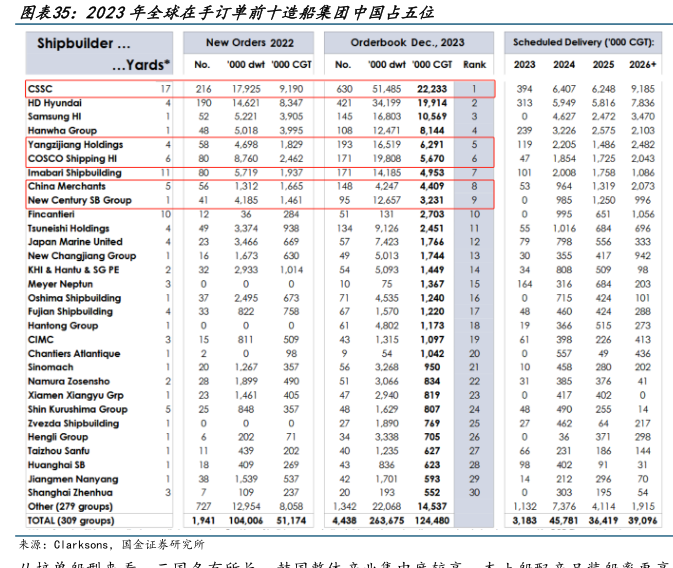Select the 'Shipbuilder ... Yards' header cell
The image size is (673, 568).
pyautogui.click(x=100, y=54)
